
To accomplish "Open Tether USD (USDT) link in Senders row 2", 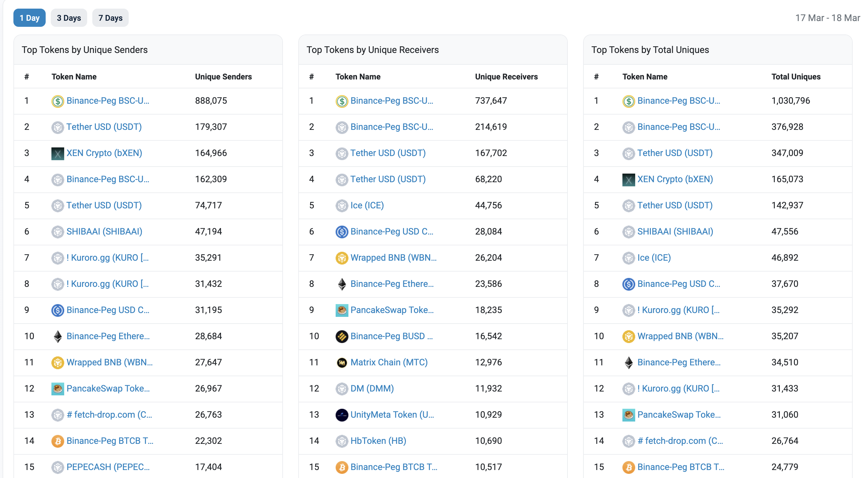I will coord(104,127).
